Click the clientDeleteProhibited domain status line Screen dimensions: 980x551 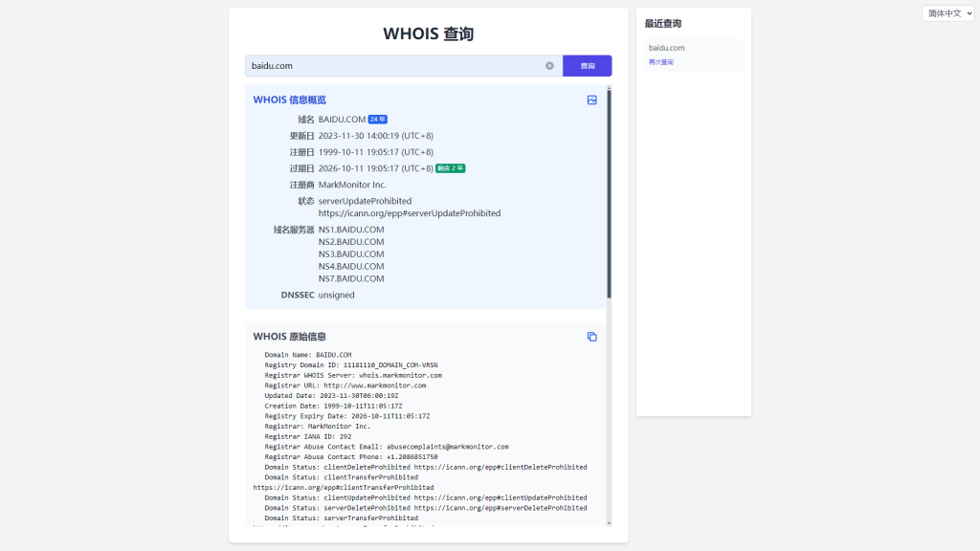pos(426,467)
